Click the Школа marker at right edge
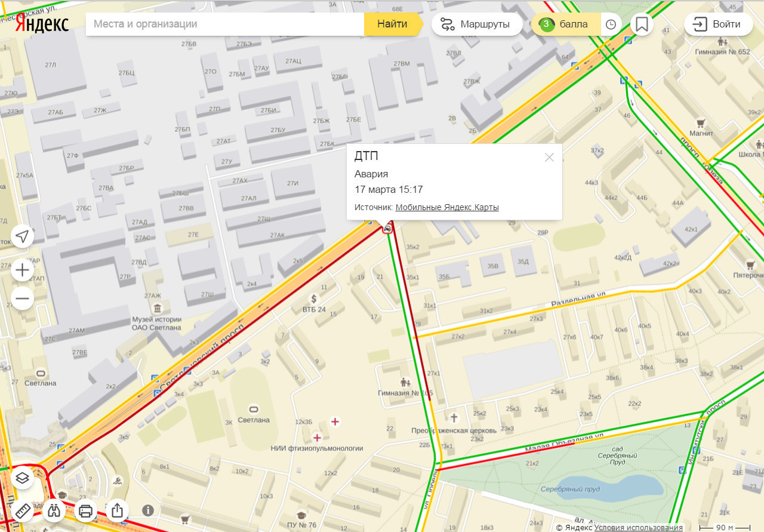This screenshot has height=532, width=764. tap(759, 144)
